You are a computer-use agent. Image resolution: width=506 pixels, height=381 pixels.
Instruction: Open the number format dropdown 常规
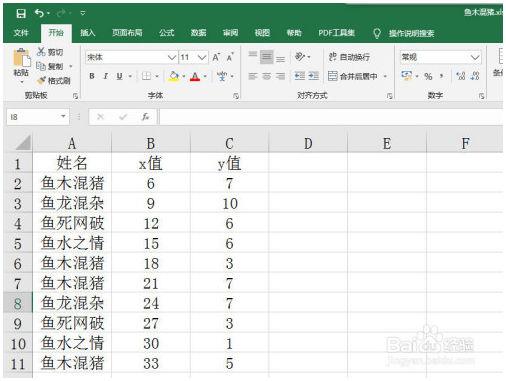point(475,57)
